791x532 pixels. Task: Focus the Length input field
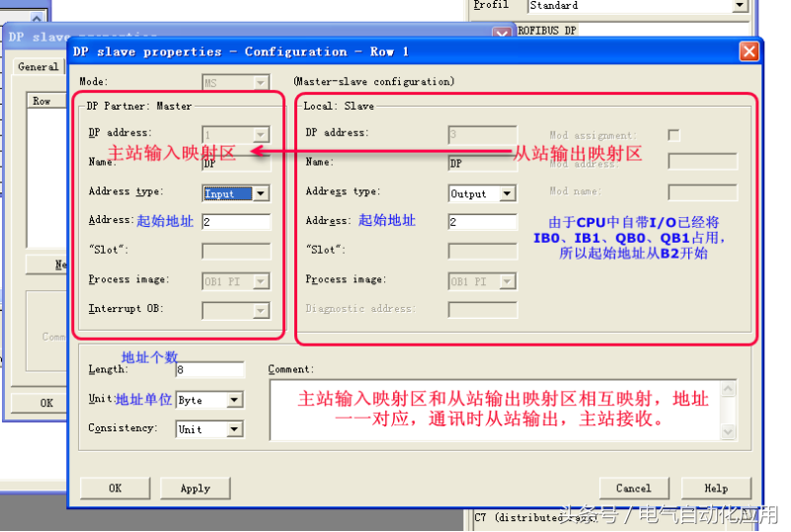click(210, 370)
